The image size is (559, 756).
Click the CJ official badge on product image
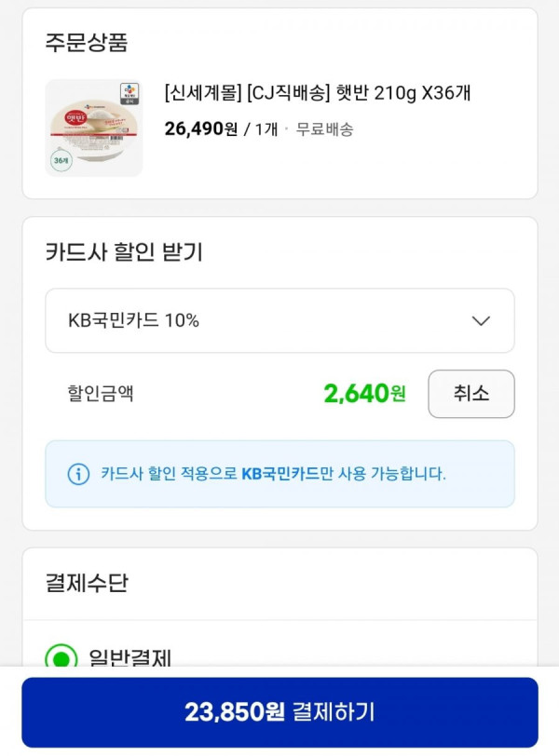[x=130, y=93]
